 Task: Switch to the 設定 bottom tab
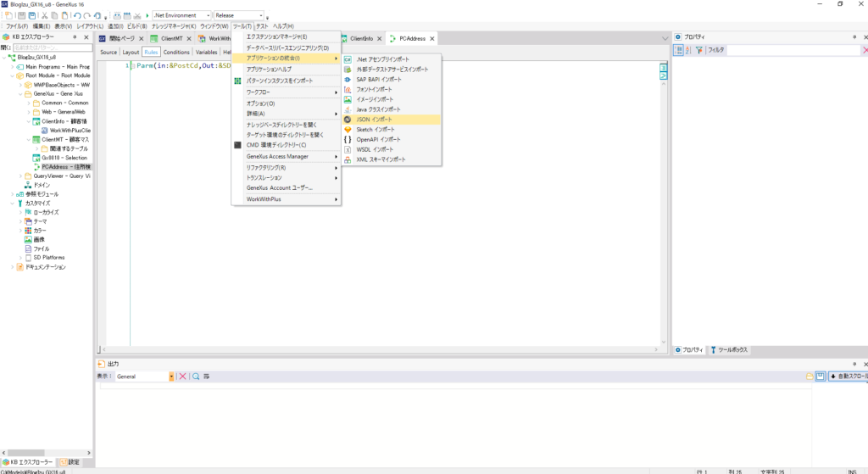[x=70, y=462]
